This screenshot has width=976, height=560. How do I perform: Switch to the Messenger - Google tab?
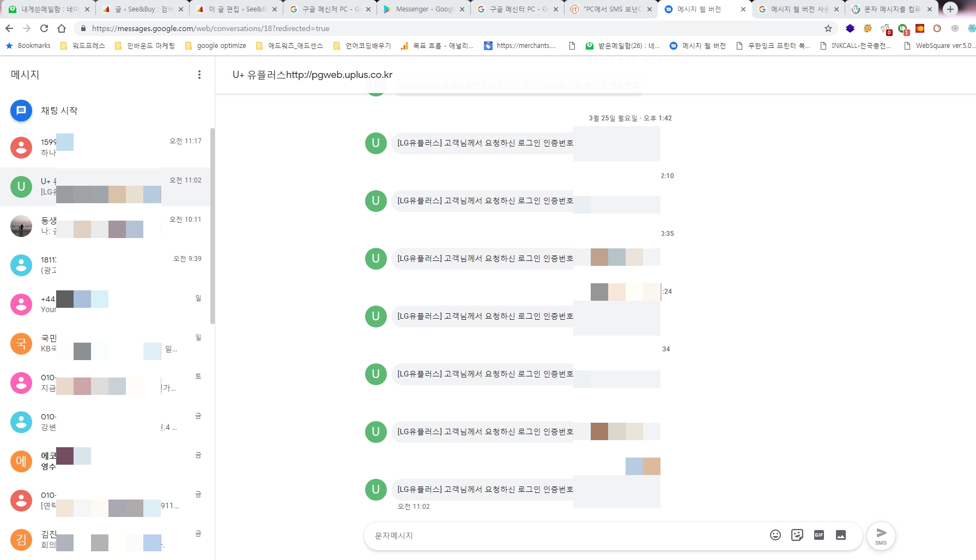point(424,9)
